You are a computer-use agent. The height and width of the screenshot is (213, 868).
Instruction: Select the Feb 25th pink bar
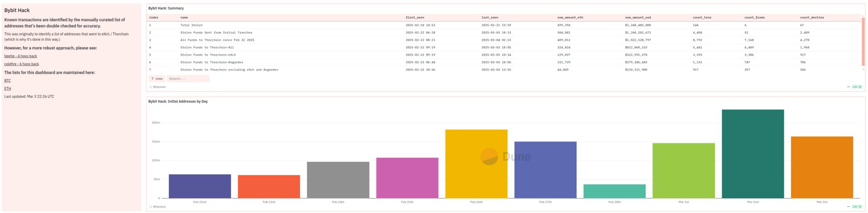pos(407,178)
